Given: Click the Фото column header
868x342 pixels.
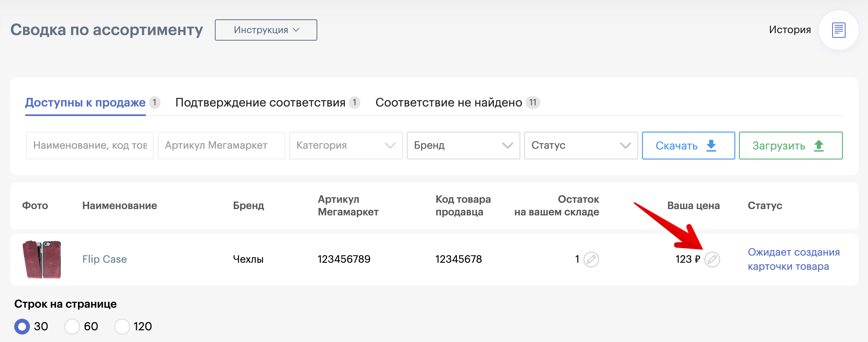Looking at the screenshot, I should [x=35, y=206].
